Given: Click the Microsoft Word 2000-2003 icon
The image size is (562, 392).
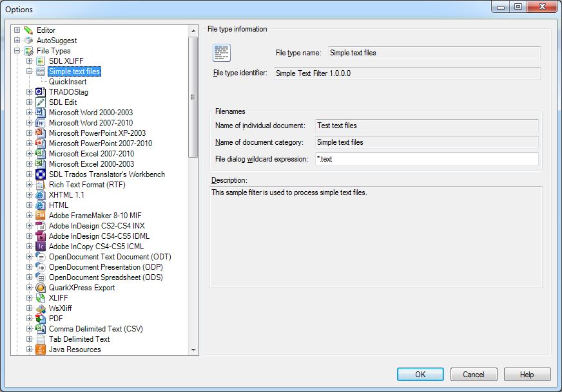Looking at the screenshot, I should 41,113.
